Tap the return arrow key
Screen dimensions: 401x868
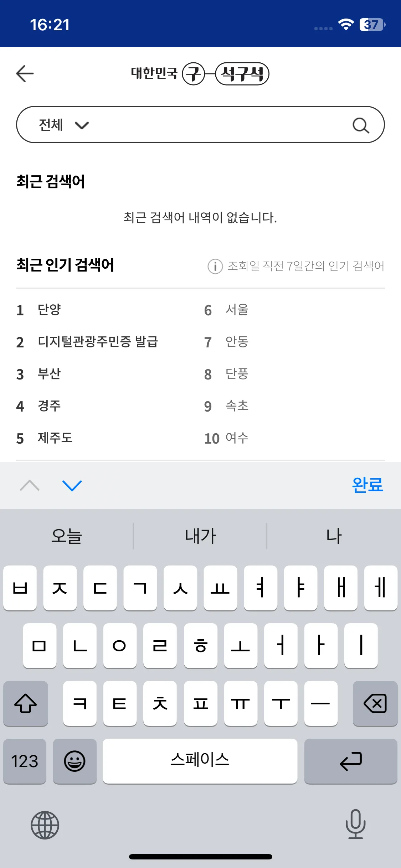point(351,761)
